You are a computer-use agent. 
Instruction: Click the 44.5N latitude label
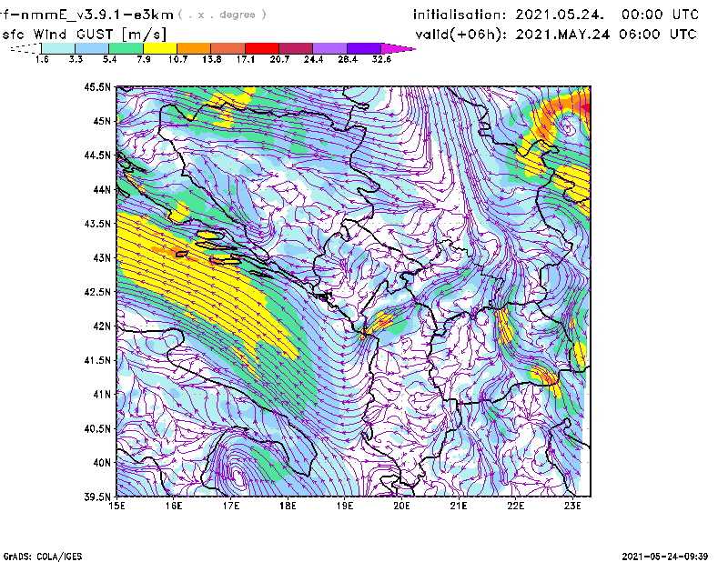pyautogui.click(x=97, y=155)
